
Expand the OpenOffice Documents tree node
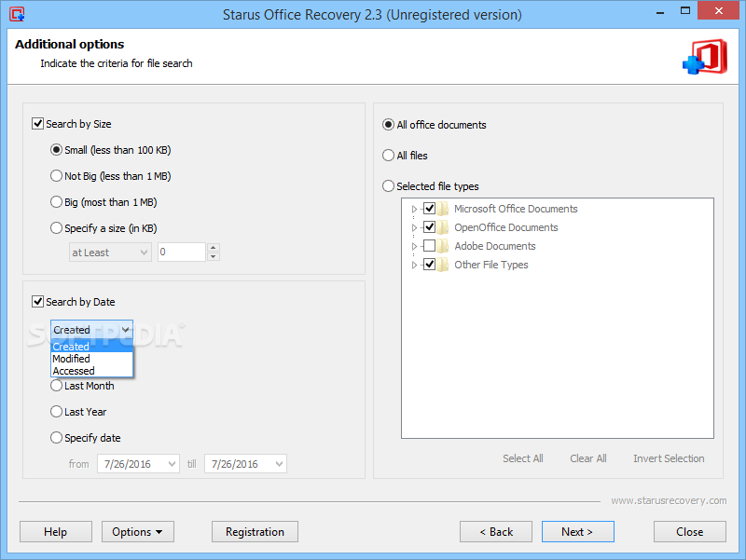click(x=414, y=227)
